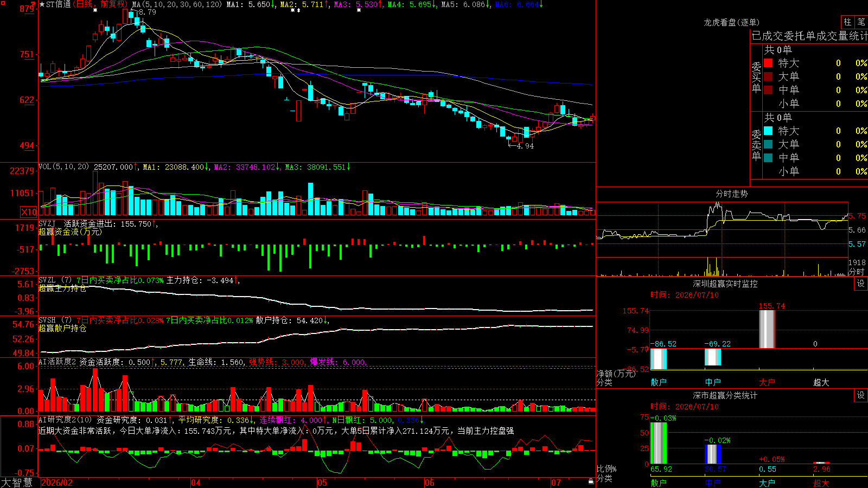
Task: Click the 5.75 price on 分时走势 axis
Action: coord(857,216)
